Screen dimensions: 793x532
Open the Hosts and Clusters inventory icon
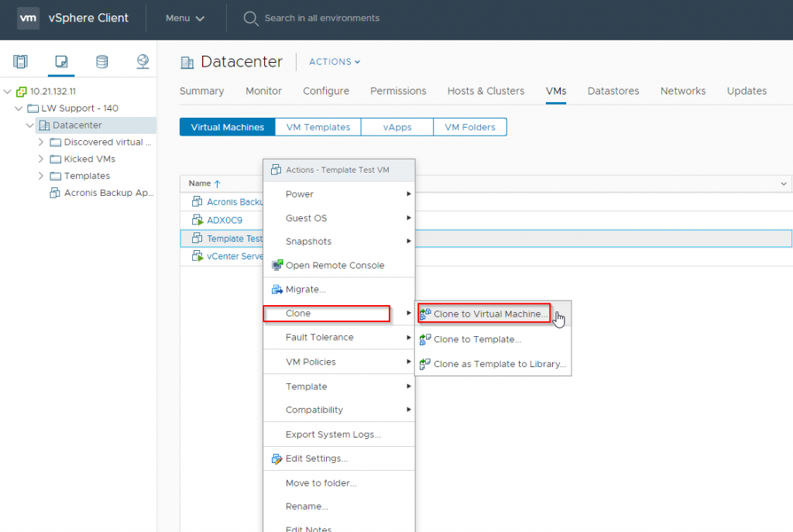tap(21, 62)
